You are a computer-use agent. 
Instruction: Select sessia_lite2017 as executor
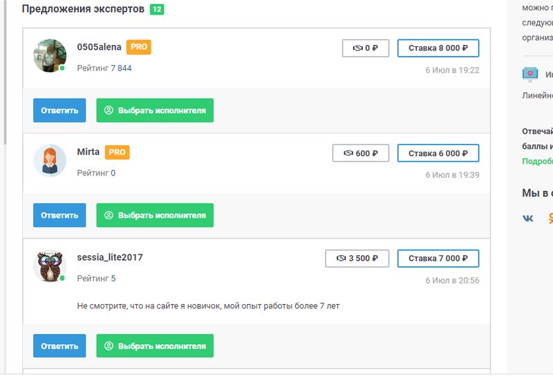point(155,346)
